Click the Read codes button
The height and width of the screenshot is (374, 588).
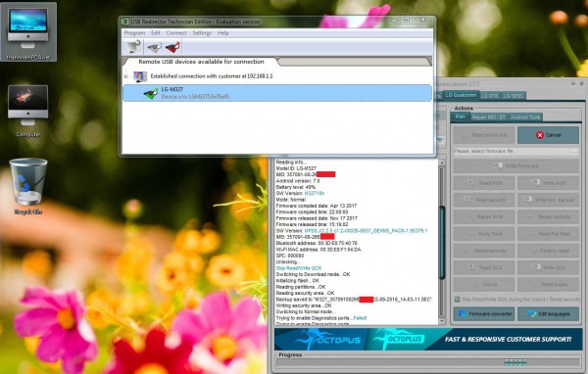click(x=548, y=284)
